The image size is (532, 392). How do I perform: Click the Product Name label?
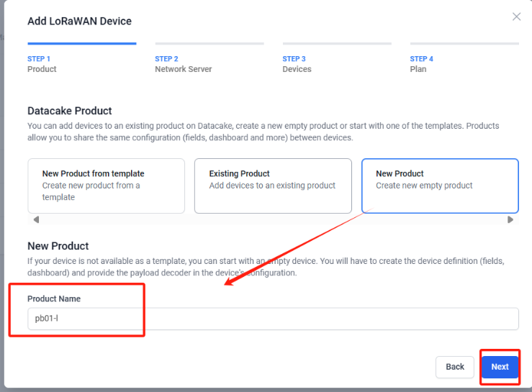pos(54,298)
